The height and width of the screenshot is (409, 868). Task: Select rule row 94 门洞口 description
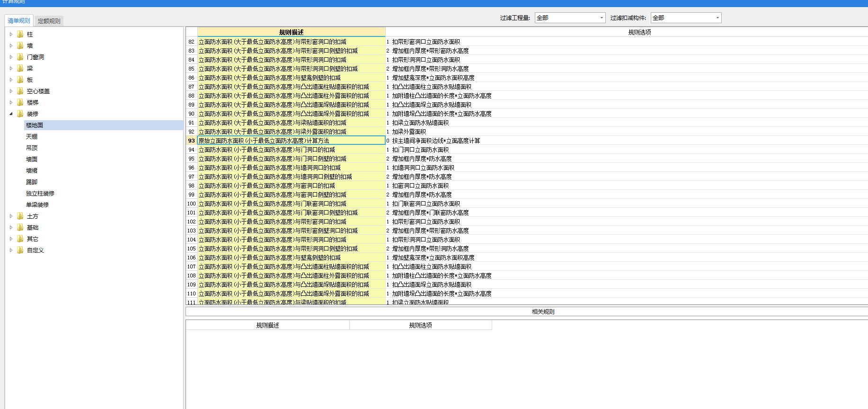(x=291, y=150)
